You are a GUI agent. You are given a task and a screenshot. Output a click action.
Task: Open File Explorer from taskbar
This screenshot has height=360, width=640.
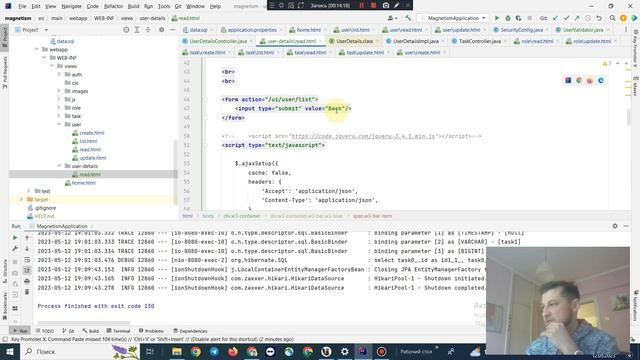177,351
